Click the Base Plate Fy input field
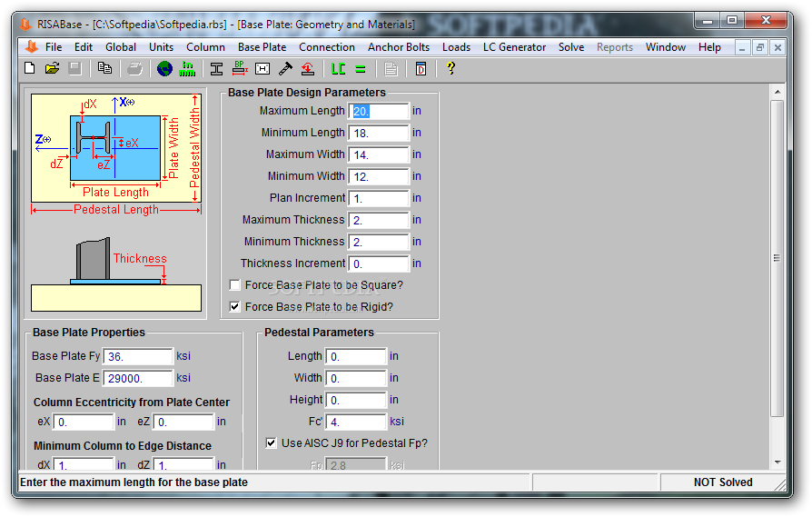The width and height of the screenshot is (812, 517). click(x=138, y=356)
